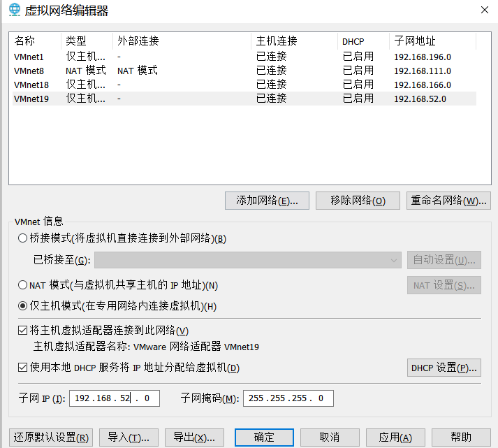Viewport: 498px width, 448px height.
Task: Open the 已桥接至 dropdown
Action: pyautogui.click(x=248, y=260)
